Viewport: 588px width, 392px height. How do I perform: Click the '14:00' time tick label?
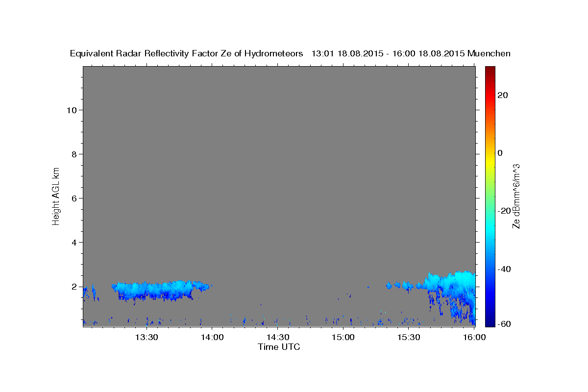[x=212, y=337]
